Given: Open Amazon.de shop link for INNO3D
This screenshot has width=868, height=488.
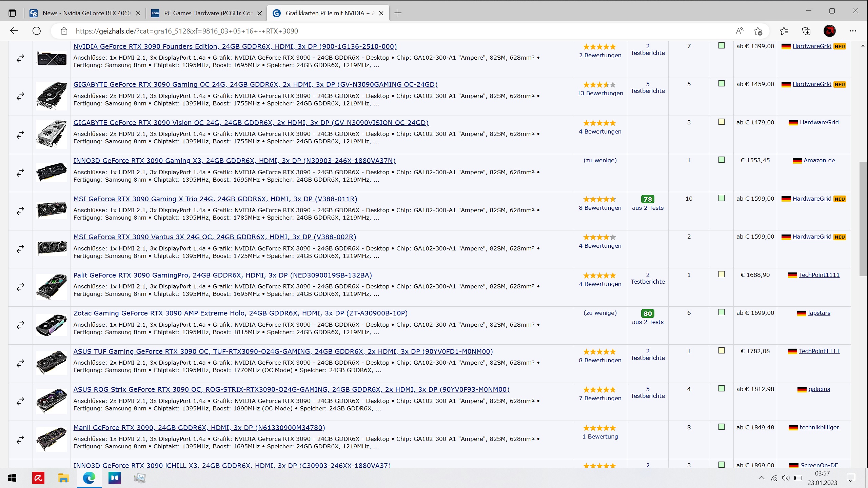Looking at the screenshot, I should click(x=819, y=160).
